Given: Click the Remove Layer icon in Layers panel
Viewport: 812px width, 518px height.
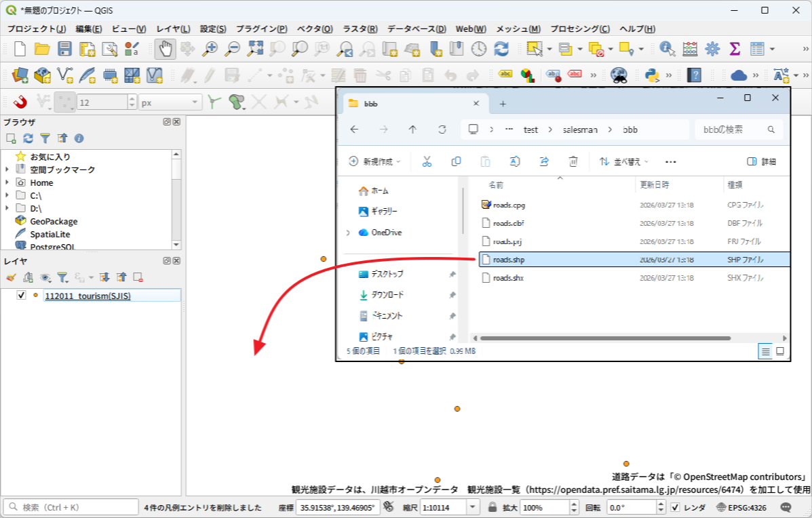Looking at the screenshot, I should (x=138, y=277).
